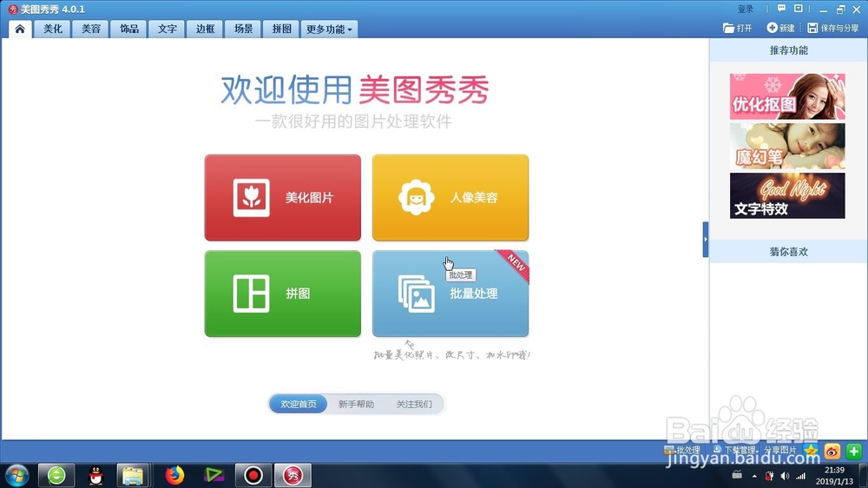
Task: Click the 猜你喜欢 section header
Action: [x=789, y=252]
